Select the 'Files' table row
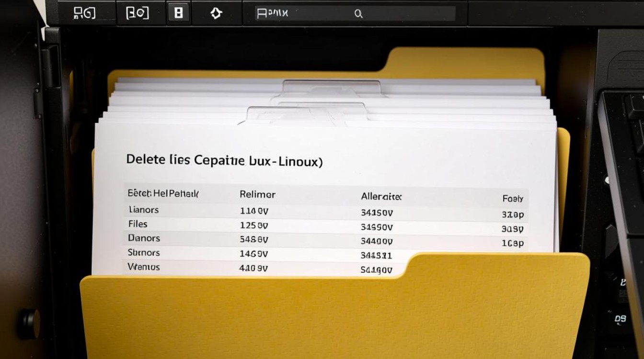644x359 pixels. click(138, 224)
